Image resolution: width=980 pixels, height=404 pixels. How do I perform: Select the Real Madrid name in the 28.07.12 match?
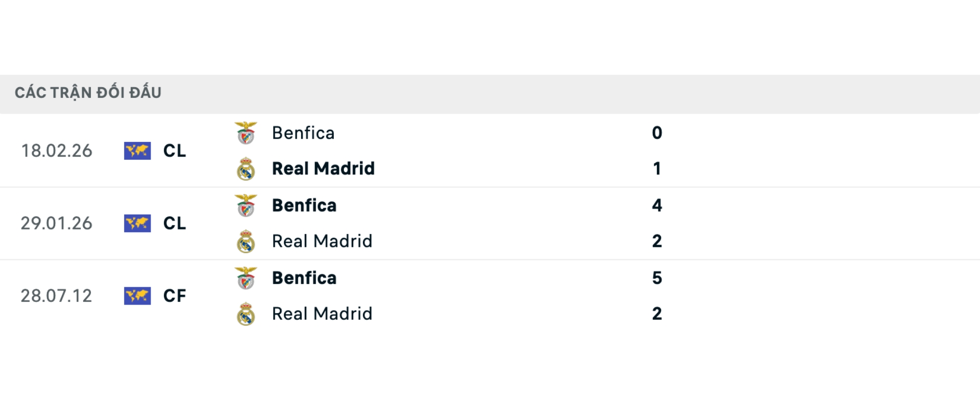pos(322,313)
